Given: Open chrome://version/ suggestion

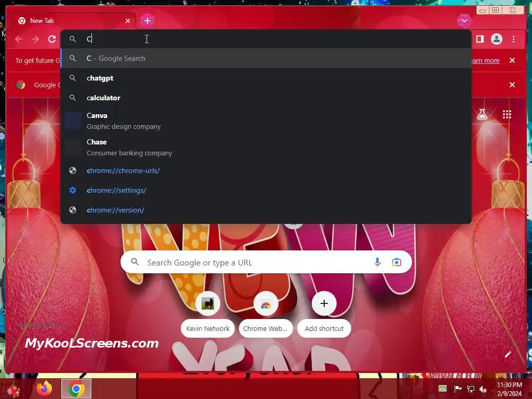Looking at the screenshot, I should 266,210.
